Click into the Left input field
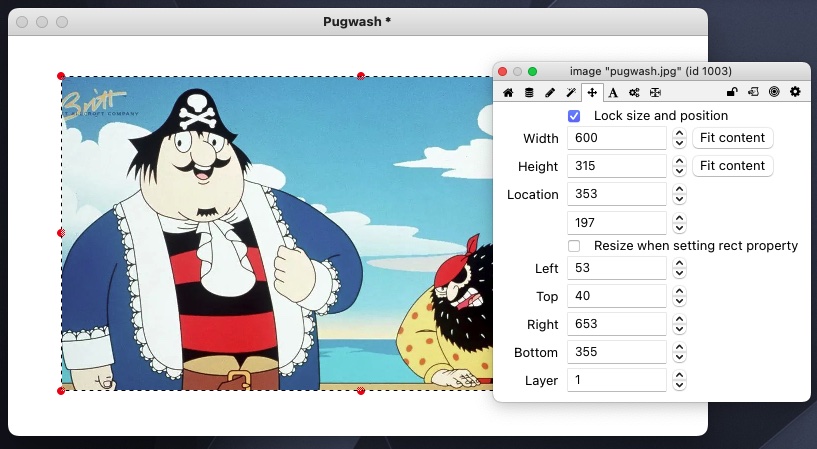Viewport: 817px width, 449px height. coord(616,268)
